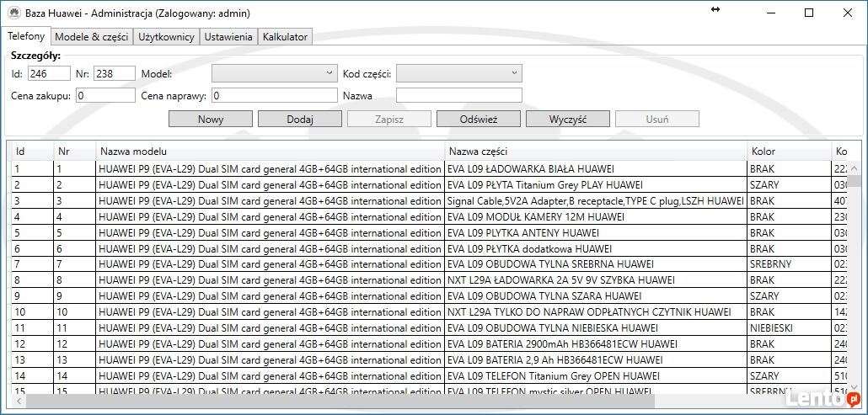
Task: Minimize the Baza Huawei window
Action: point(770,13)
